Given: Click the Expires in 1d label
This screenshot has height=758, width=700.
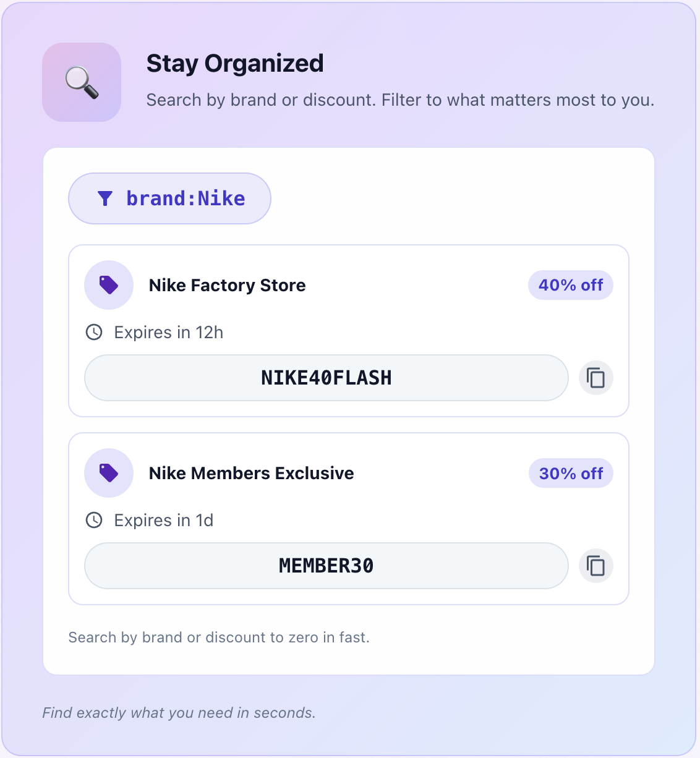Looking at the screenshot, I should tap(163, 520).
